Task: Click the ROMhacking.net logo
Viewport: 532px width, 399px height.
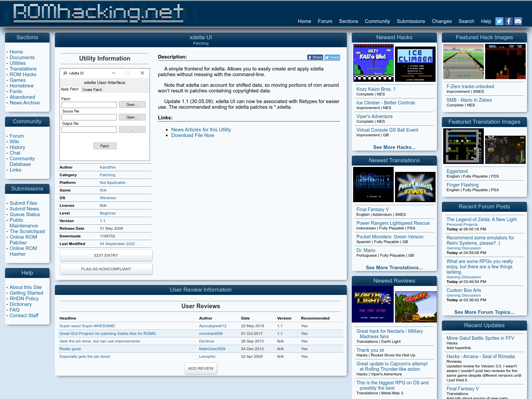Action: point(98,14)
